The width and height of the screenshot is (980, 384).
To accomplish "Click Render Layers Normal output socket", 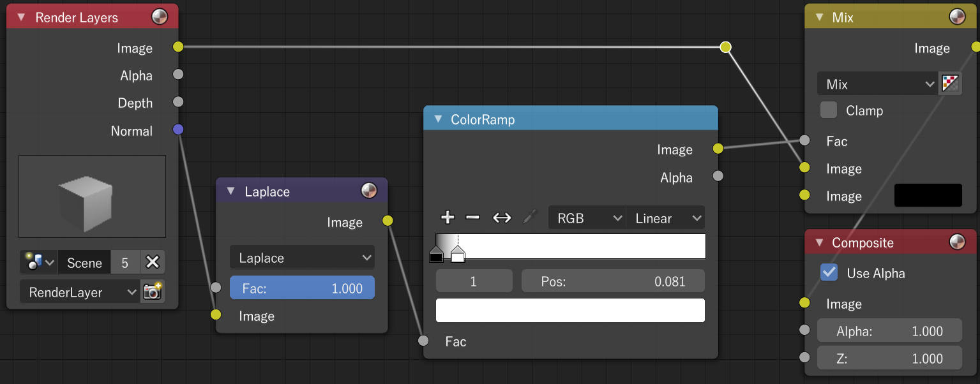I will [x=178, y=129].
